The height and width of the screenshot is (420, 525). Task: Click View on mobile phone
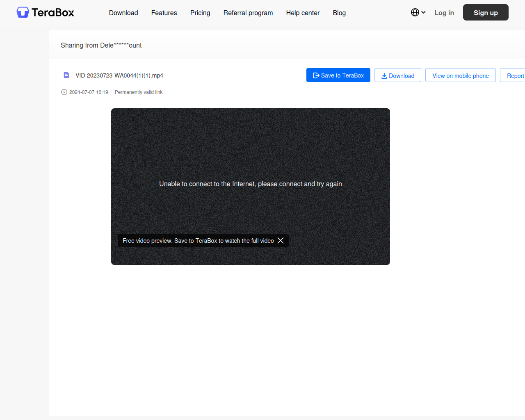(x=461, y=75)
